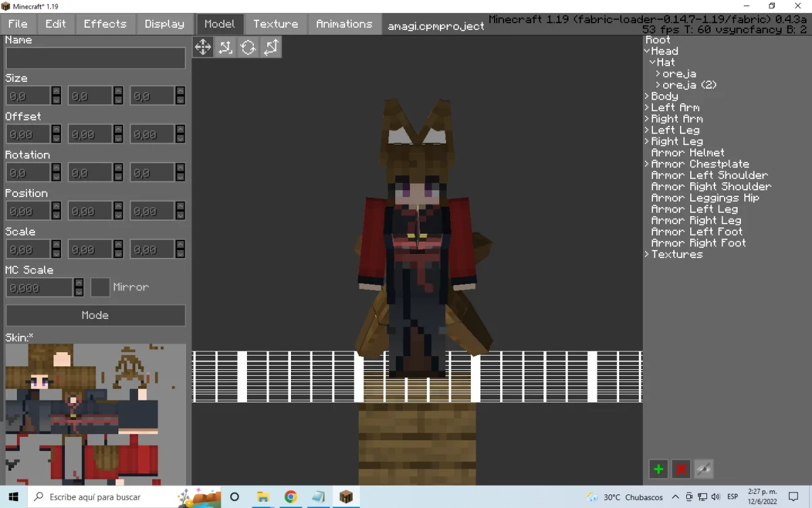The height and width of the screenshot is (508, 812).
Task: Expand the Right Arm node
Action: pos(647,119)
